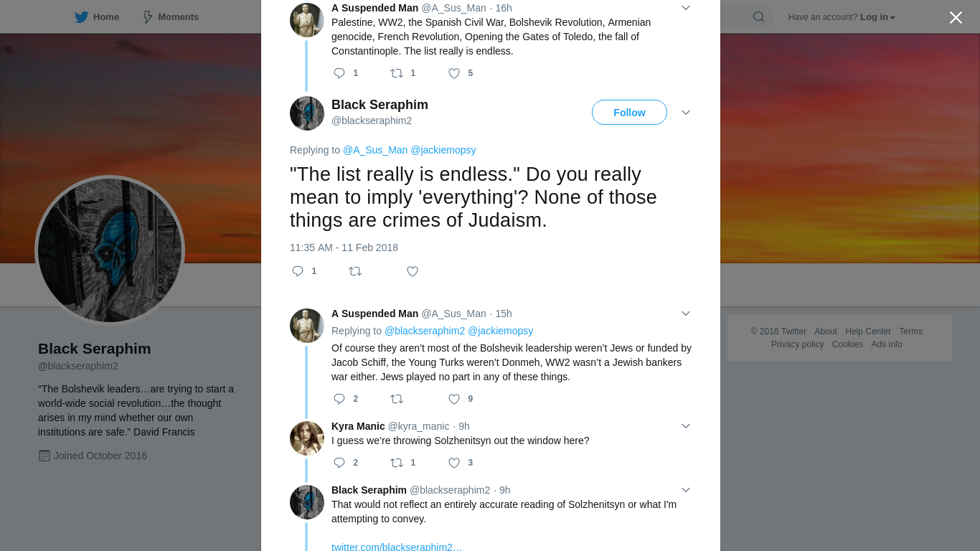Screen dimensions: 980x551
Task: Follow Black Seraphim
Action: (629, 113)
